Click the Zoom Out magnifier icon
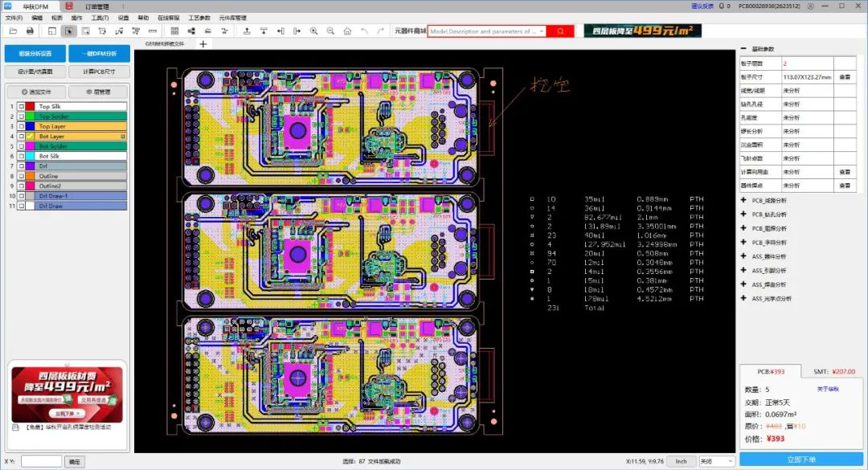This screenshot has width=868, height=470. click(330, 31)
